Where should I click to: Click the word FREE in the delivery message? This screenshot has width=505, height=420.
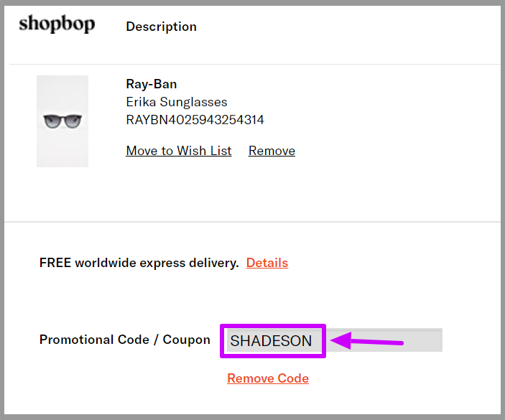tap(55, 263)
